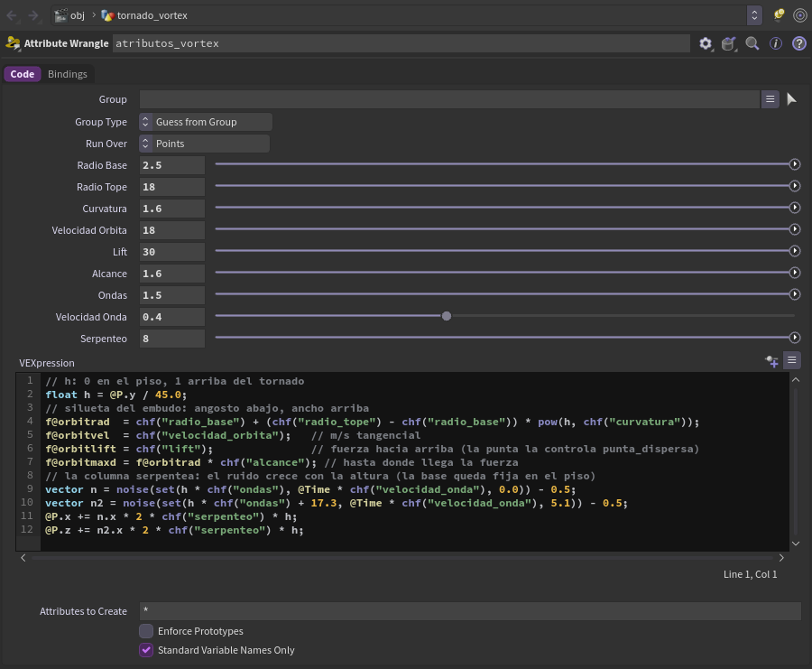This screenshot has width=812, height=669.
Task: Click the f@orbitrad code line
Action: tap(372, 422)
